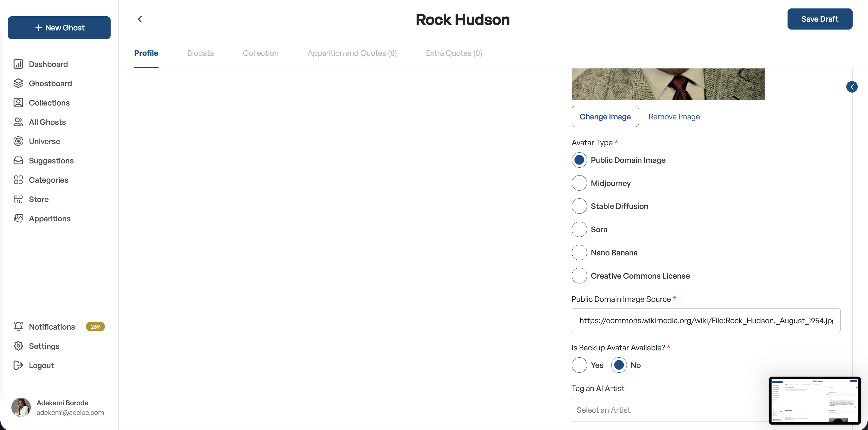Click the Dashboard chart icon
The height and width of the screenshot is (430, 868).
(x=18, y=64)
